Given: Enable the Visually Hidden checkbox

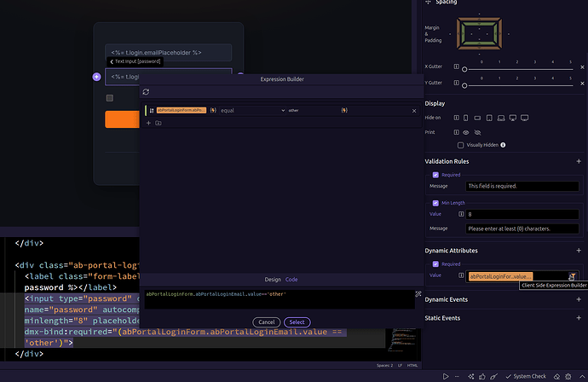Looking at the screenshot, I should tap(460, 145).
